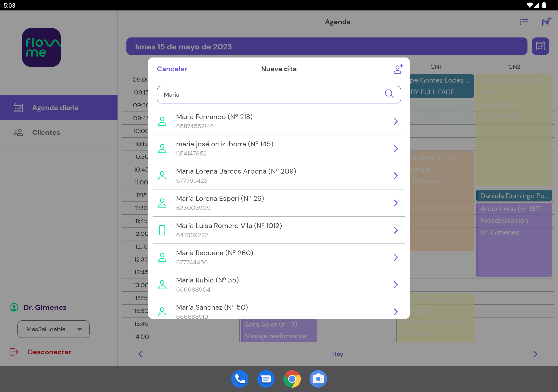The width and height of the screenshot is (558, 392).
Task: Select client María Luisa Romero Vila (Nº 1012)
Action: click(x=279, y=230)
